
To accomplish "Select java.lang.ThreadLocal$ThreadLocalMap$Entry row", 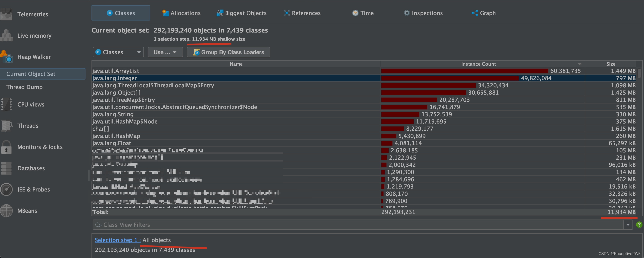I will [x=364, y=85].
